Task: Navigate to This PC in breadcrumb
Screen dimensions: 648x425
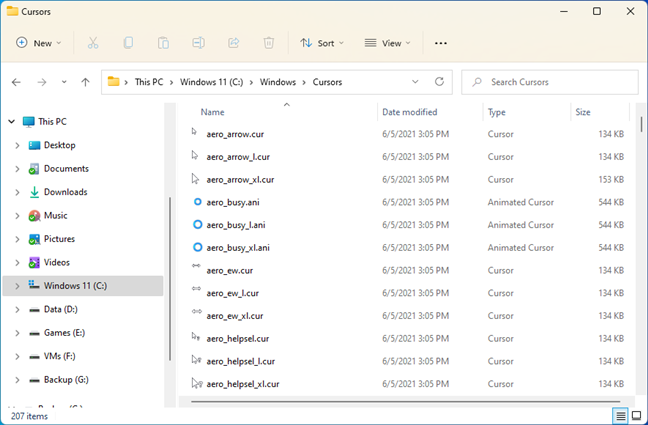Action: point(149,82)
